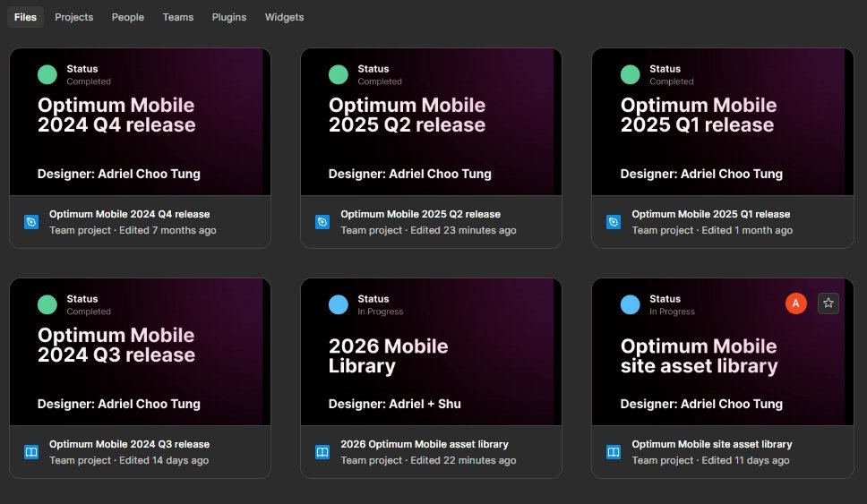Switch to the Projects tab
Viewport: 867px width, 504px height.
74,17
